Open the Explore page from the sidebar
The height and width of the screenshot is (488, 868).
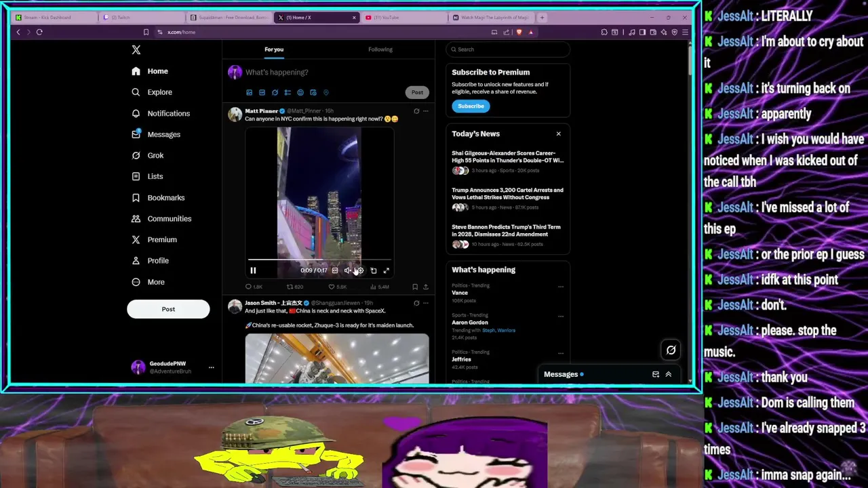tap(152, 92)
